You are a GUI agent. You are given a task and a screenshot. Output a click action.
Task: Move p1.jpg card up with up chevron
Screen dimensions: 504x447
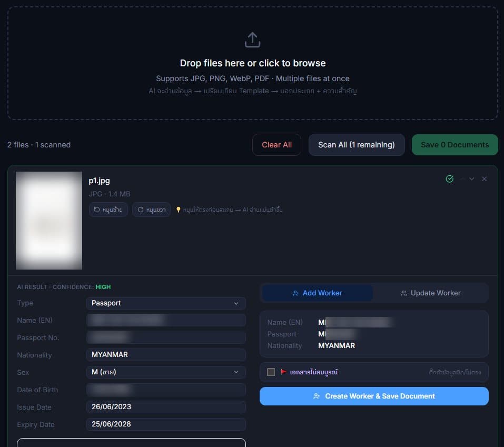click(x=462, y=178)
